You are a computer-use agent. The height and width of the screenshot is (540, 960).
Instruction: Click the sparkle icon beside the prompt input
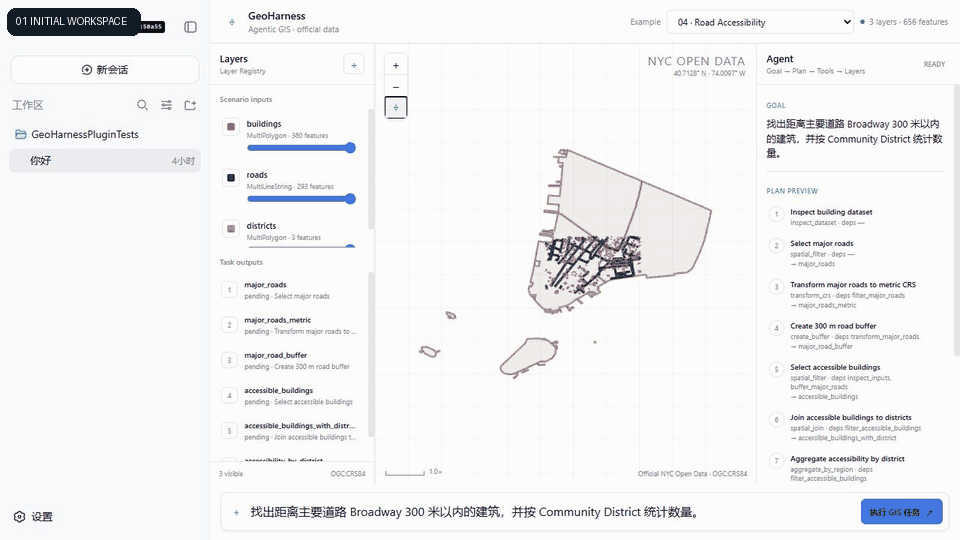[236, 512]
